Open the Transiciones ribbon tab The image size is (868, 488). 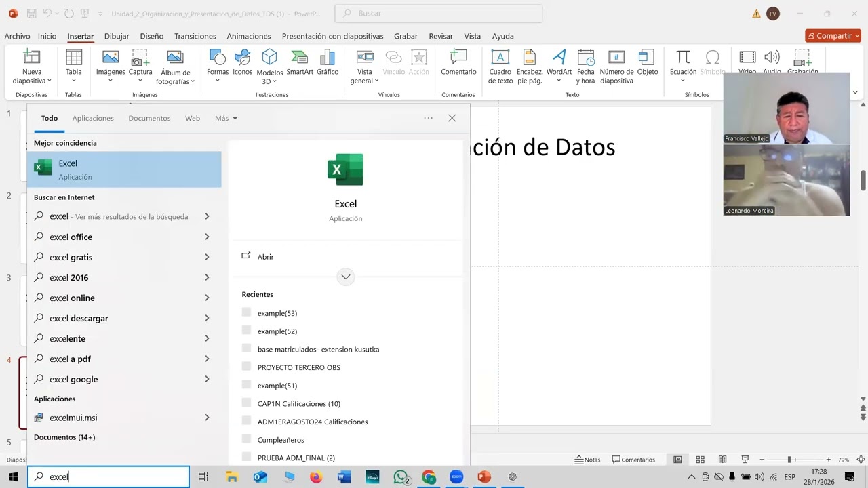195,36
